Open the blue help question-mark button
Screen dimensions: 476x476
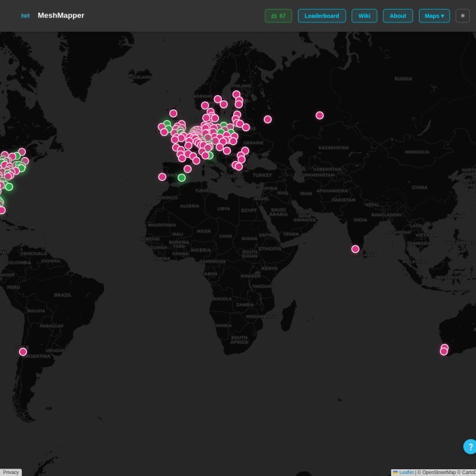pyautogui.click(x=470, y=447)
